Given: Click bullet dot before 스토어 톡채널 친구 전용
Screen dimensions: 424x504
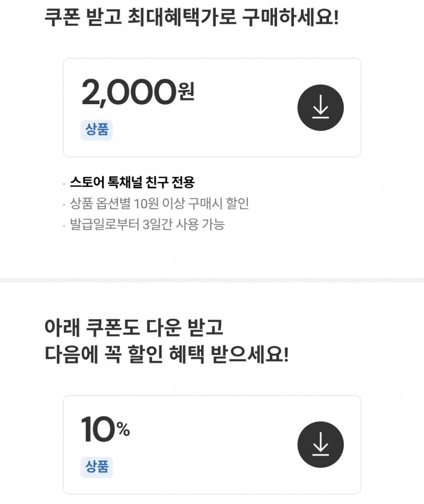Looking at the screenshot, I should [x=64, y=183].
